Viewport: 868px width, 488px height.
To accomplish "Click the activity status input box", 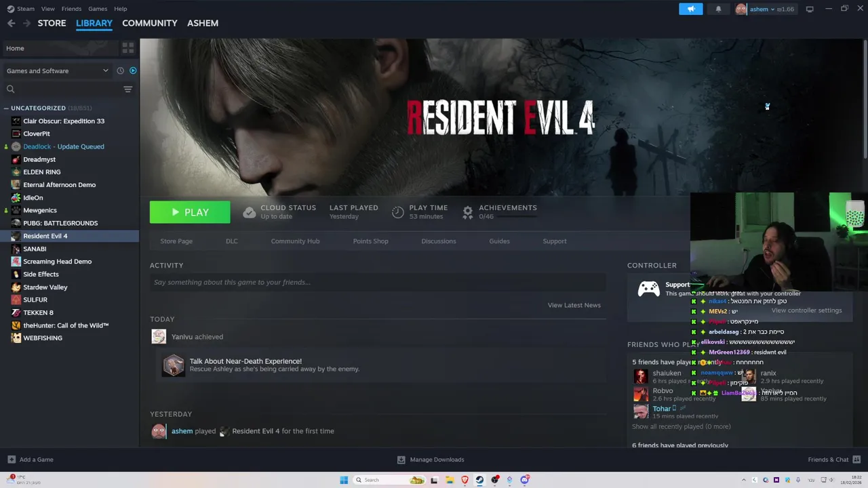I will click(x=378, y=282).
